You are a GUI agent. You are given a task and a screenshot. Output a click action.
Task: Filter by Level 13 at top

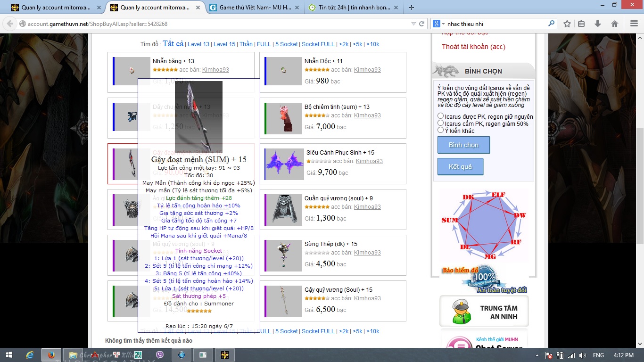click(x=198, y=44)
